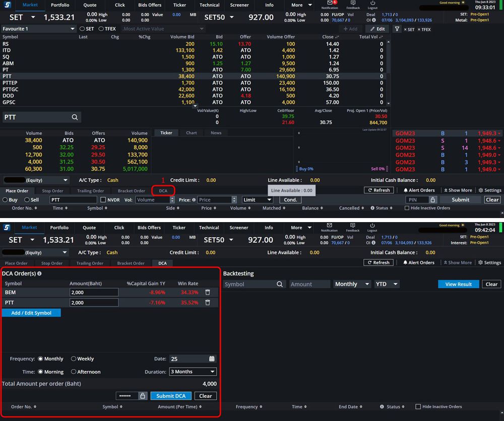This screenshot has width=504, height=421.
Task: Click the Price field stepper arrows
Action: tap(234, 200)
